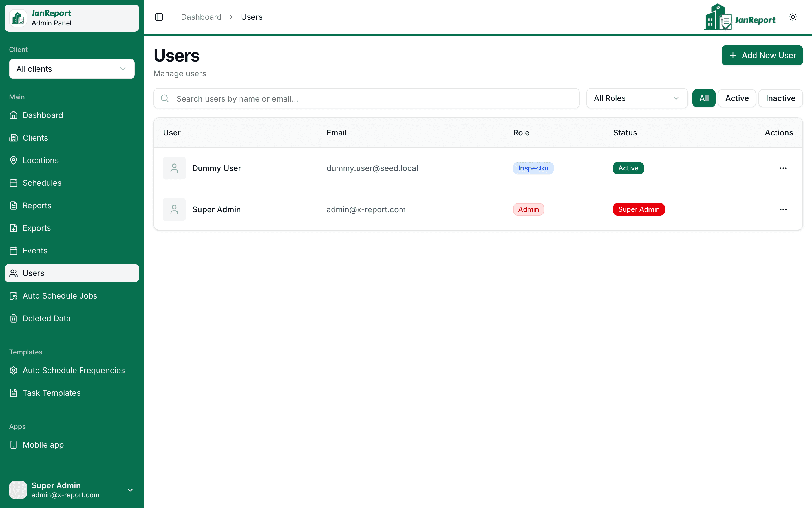Click the Events calendar icon
812x508 pixels.
tap(14, 251)
